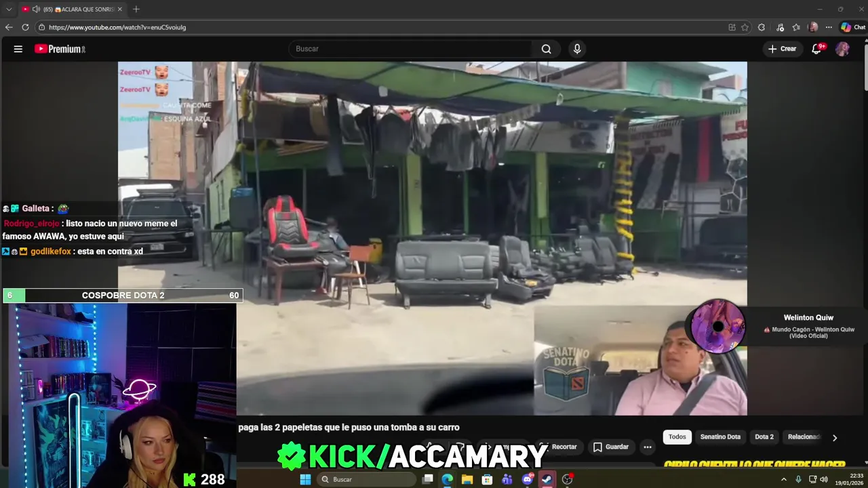The height and width of the screenshot is (488, 868).
Task: Open OBS Studio from taskbar
Action: [x=567, y=479]
